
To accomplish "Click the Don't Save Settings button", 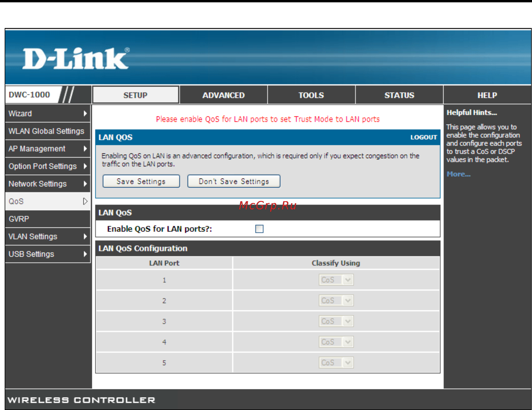I will pos(234,181).
